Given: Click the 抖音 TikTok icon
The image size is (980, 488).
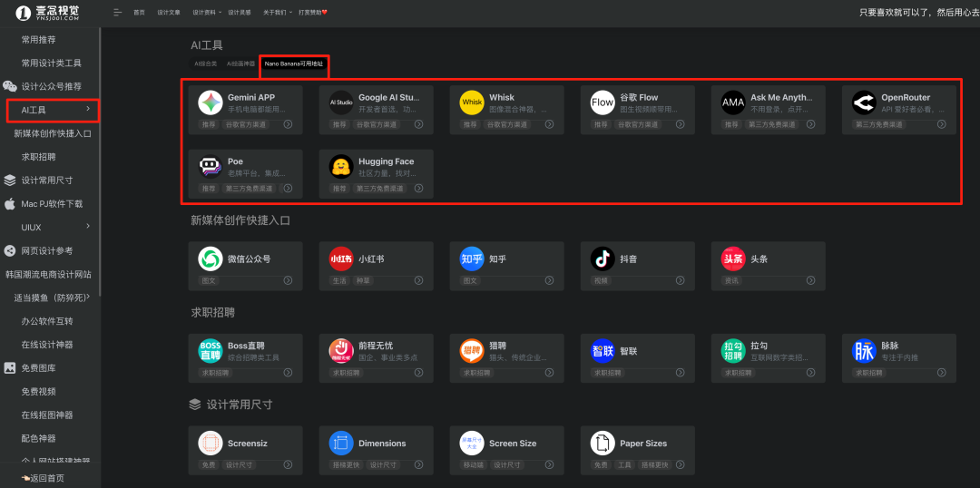Looking at the screenshot, I should point(603,259).
